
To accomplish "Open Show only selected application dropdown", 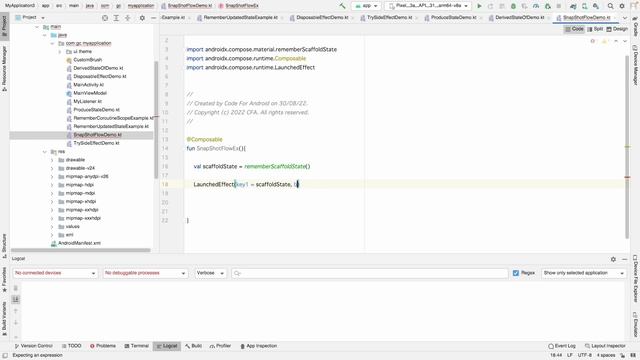I will [584, 273].
